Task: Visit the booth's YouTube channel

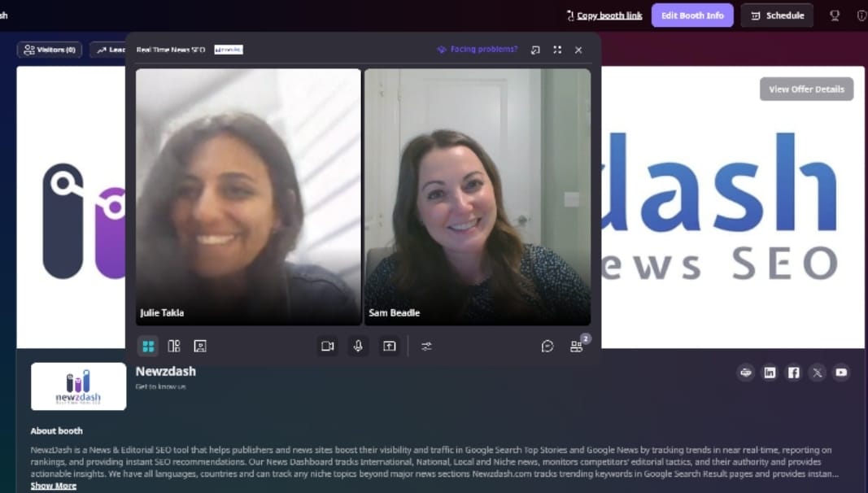Action: (x=840, y=373)
